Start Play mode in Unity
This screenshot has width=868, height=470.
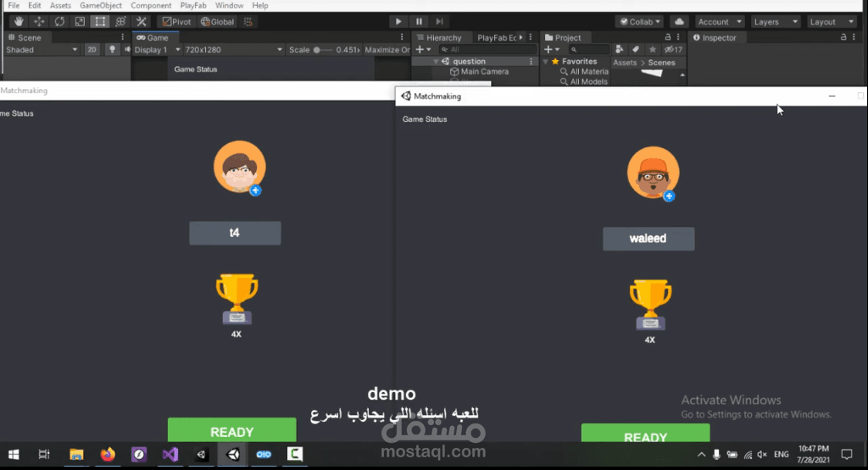tap(398, 21)
